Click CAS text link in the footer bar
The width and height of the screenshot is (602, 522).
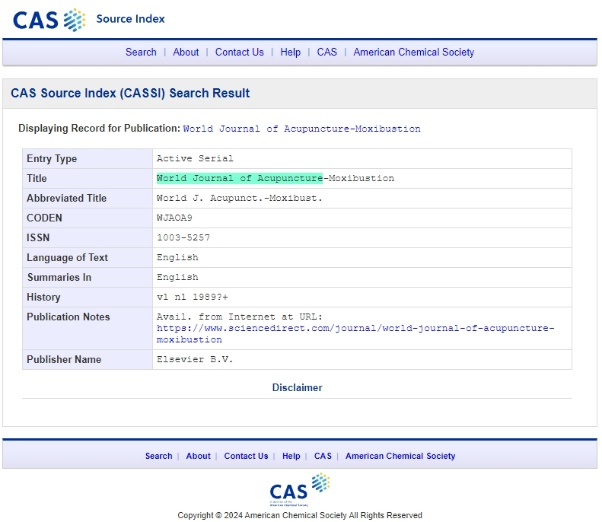pos(322,456)
